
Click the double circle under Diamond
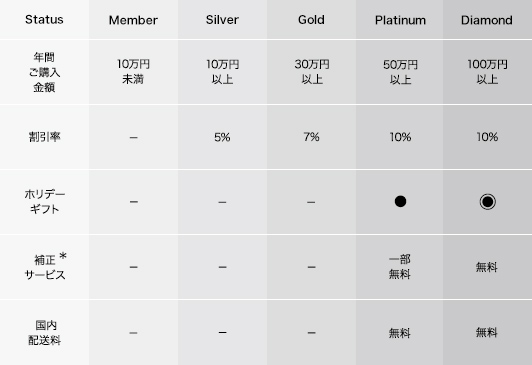pos(488,202)
